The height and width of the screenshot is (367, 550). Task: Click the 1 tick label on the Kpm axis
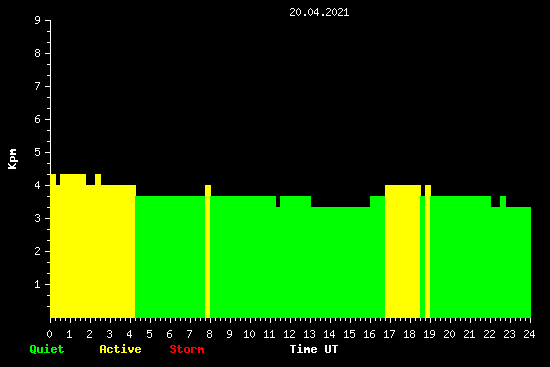38,284
